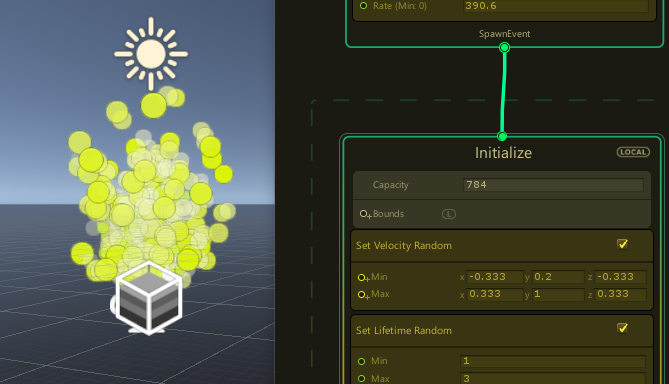This screenshot has height=384, width=669.
Task: Click the Rate (Min: 0) label
Action: pyautogui.click(x=400, y=6)
